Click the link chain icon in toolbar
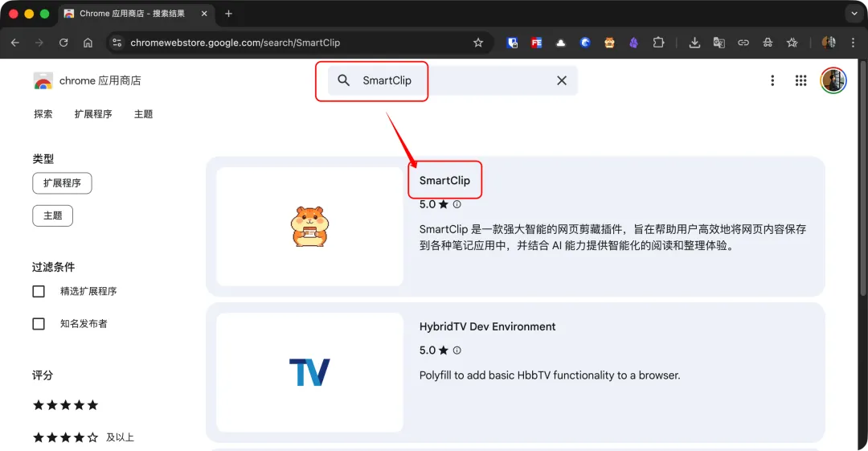868x451 pixels. (743, 43)
